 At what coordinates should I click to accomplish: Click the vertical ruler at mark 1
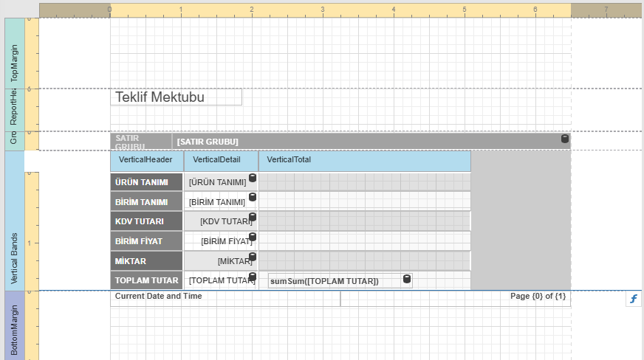click(31, 243)
